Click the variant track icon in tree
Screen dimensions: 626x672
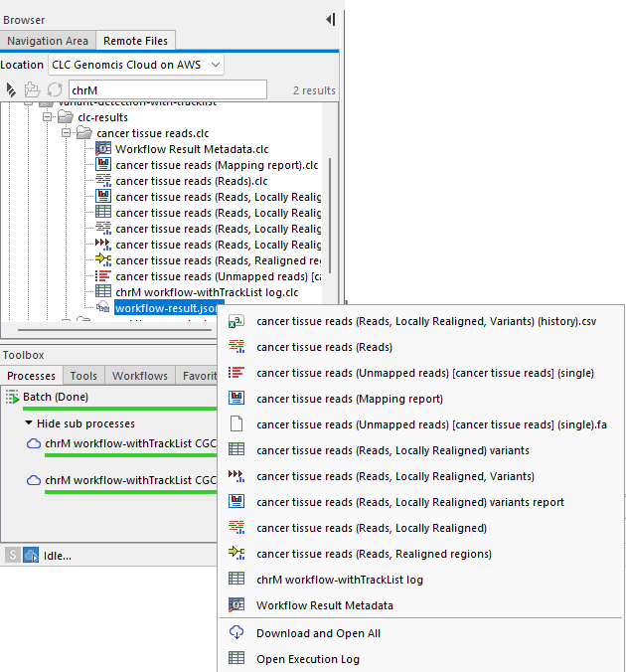pyautogui.click(x=103, y=245)
